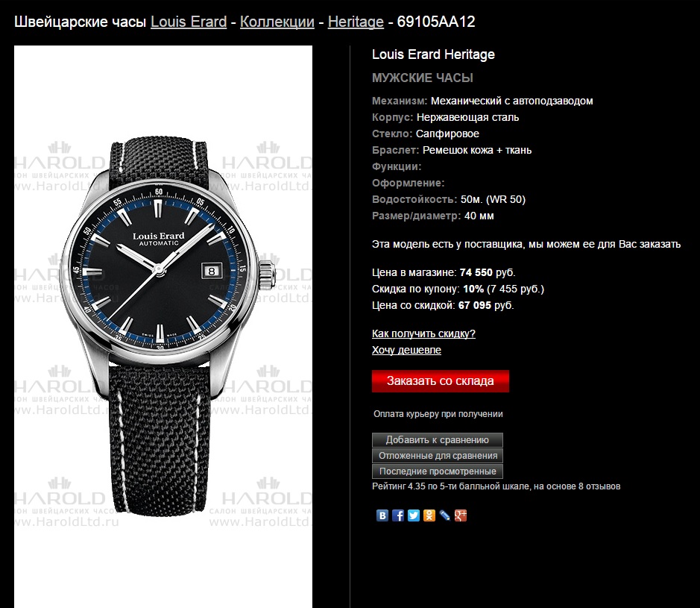
Task: Open the Louis Erard breadcrumb link
Action: (189, 22)
